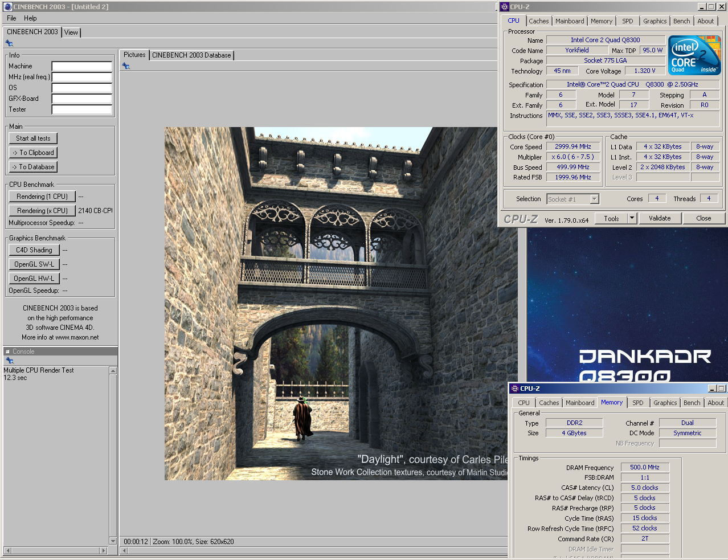Click the 2140 CB-CPU score text
Image resolution: width=728 pixels, height=560 pixels.
point(95,211)
